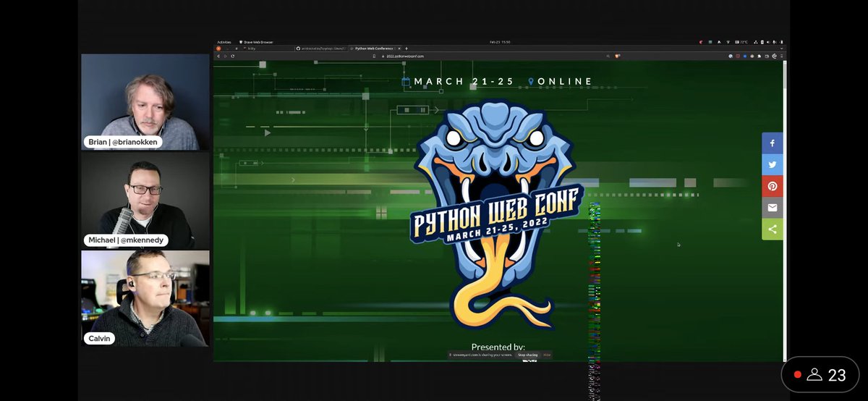The width and height of the screenshot is (868, 401).
Task: Click the 'MARCH 21-25' header text
Action: (464, 82)
